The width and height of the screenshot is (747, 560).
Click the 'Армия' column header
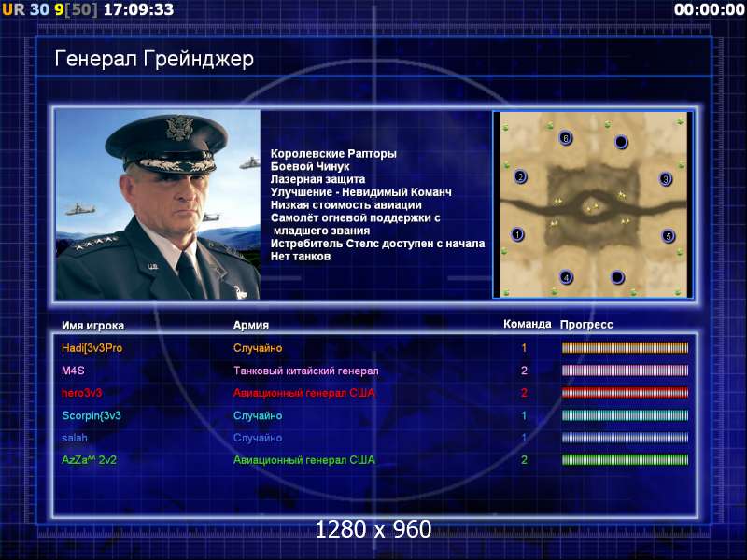[251, 325]
